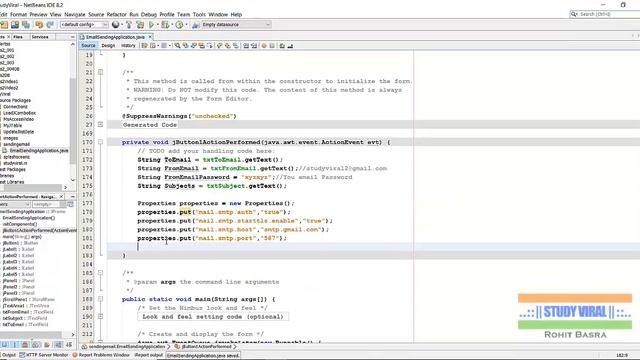
Task: Switch to the Files tab
Action: pyautogui.click(x=18, y=37)
